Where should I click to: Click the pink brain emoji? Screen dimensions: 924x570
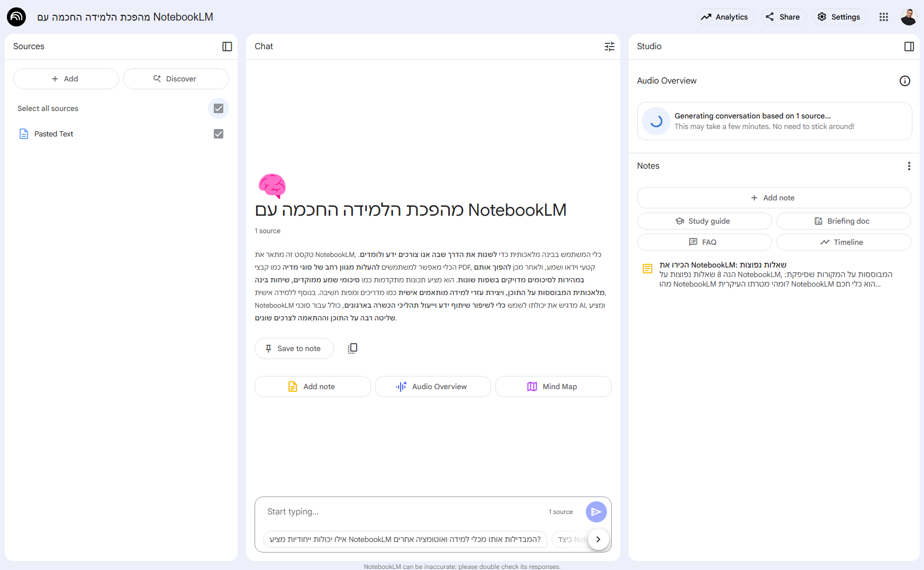pos(272,186)
